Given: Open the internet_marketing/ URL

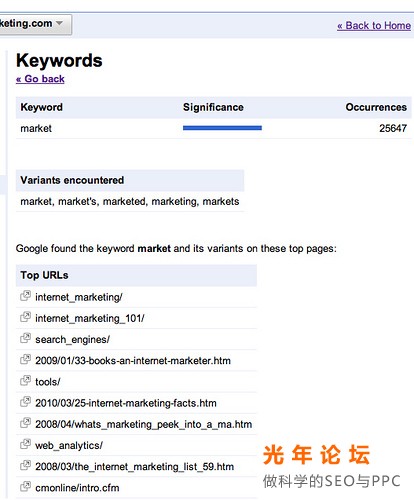Looking at the screenshot, I should click(x=79, y=297).
